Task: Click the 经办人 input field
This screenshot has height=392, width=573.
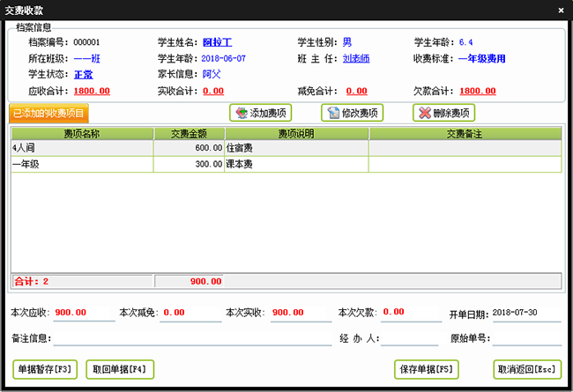Action: click(409, 338)
